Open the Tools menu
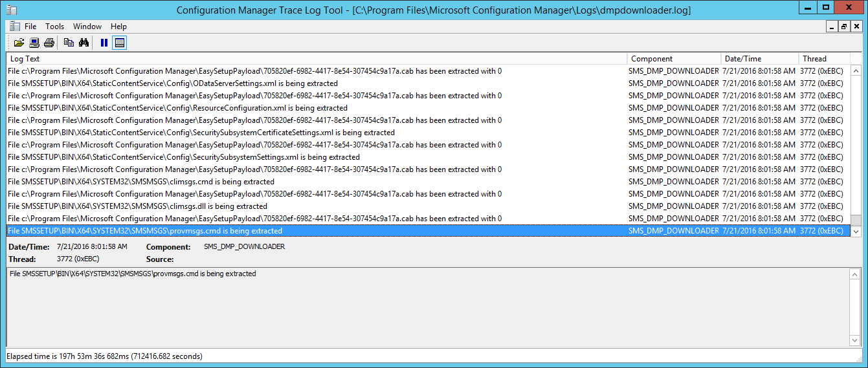The image size is (868, 368). click(54, 27)
